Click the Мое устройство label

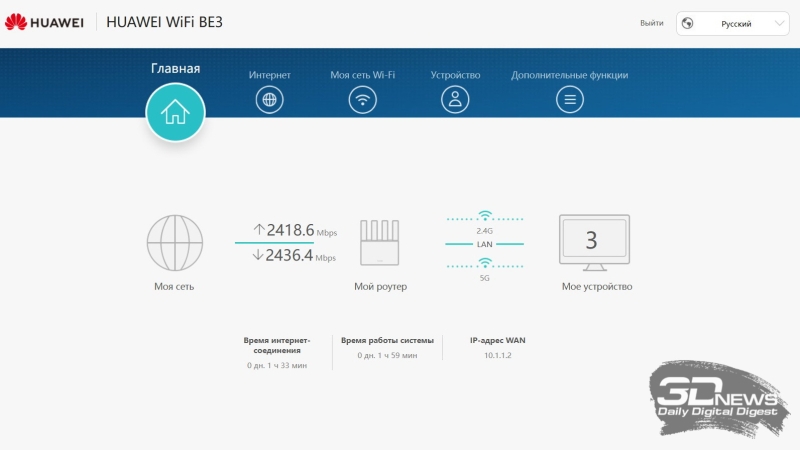pos(597,287)
